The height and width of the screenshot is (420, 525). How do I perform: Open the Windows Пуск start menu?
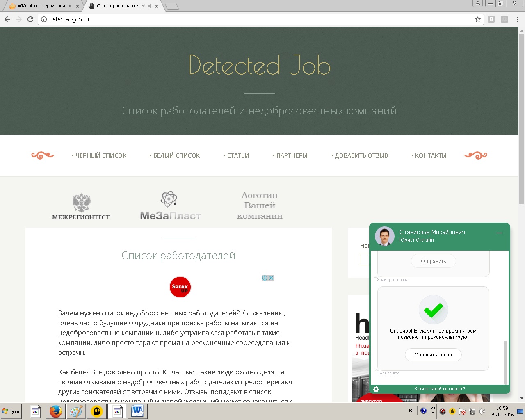coord(11,411)
